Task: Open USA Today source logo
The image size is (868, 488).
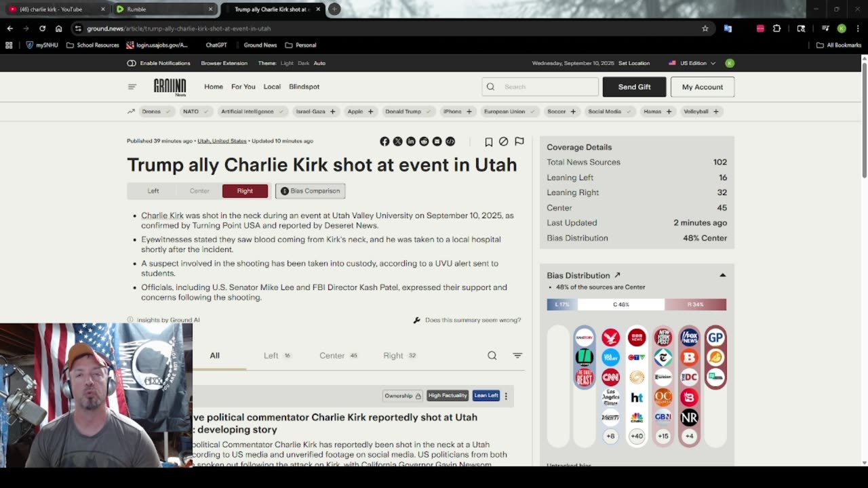Action: (610, 357)
